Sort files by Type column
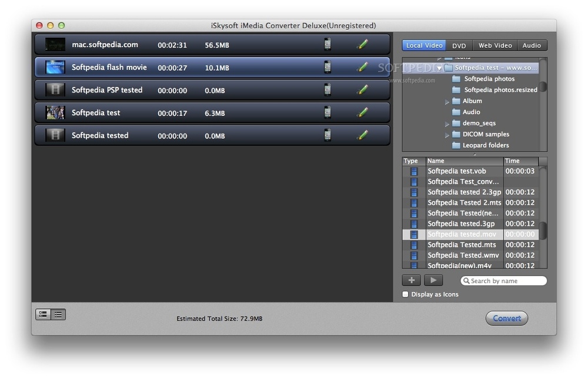 point(414,161)
